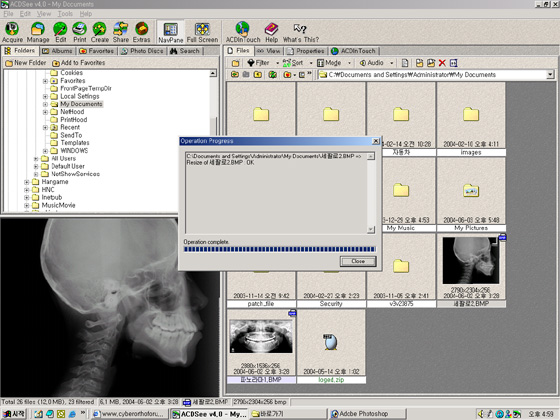Select My Documents in folder tree

pos(81,104)
